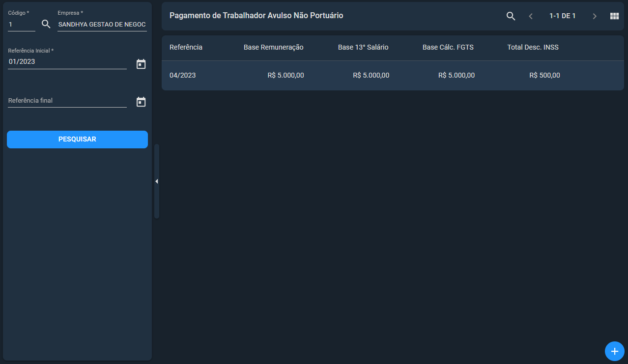Go to next page of results

pos(595,16)
